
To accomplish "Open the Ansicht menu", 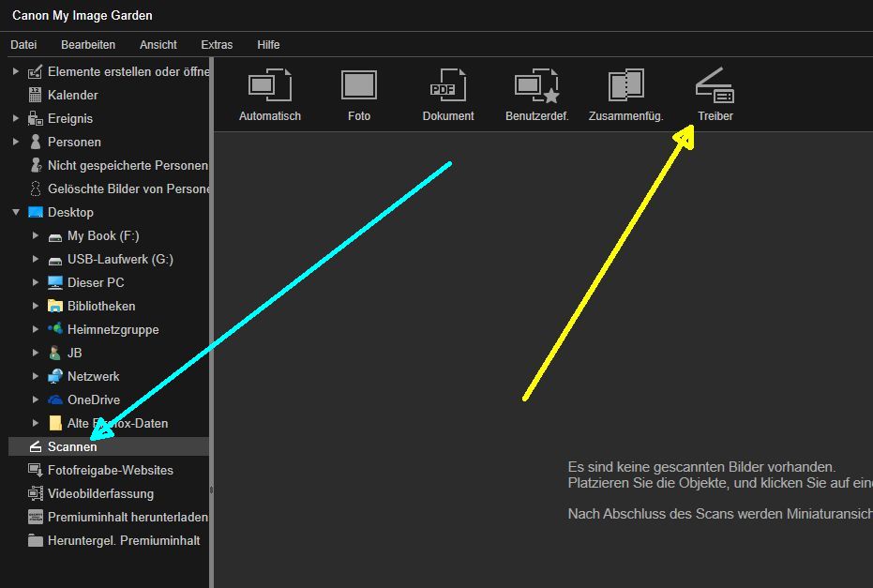I will 158,45.
